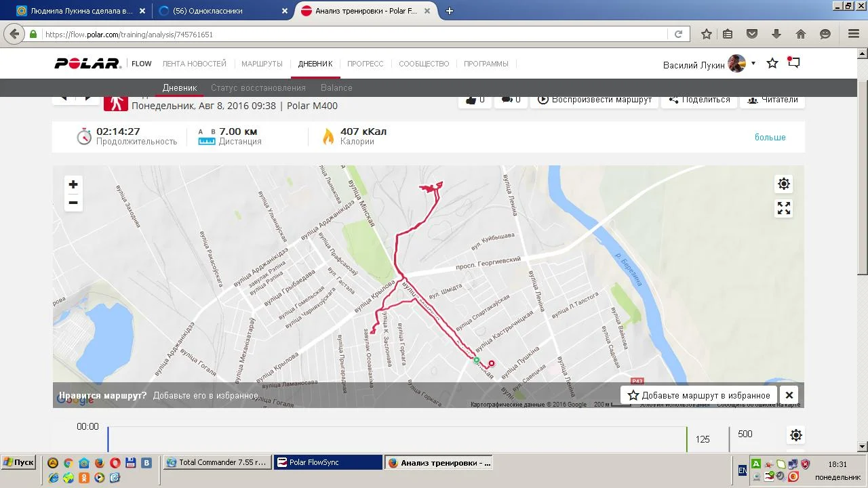Switch to Статус восстановления tab

258,88
